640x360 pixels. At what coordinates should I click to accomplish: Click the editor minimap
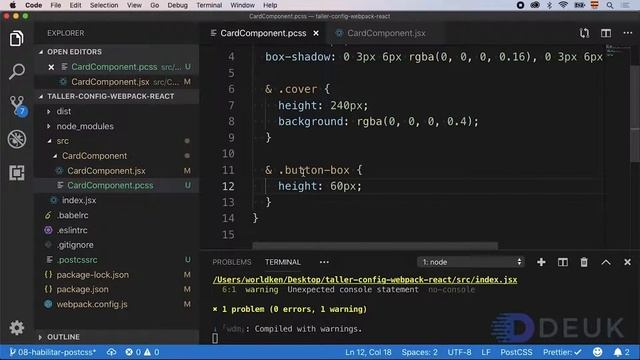[616, 51]
